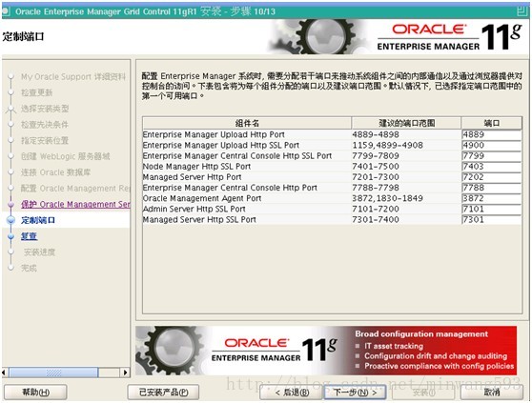Proceed with the Next (下一步) button
This screenshot has height=403, width=532.
click(x=355, y=393)
